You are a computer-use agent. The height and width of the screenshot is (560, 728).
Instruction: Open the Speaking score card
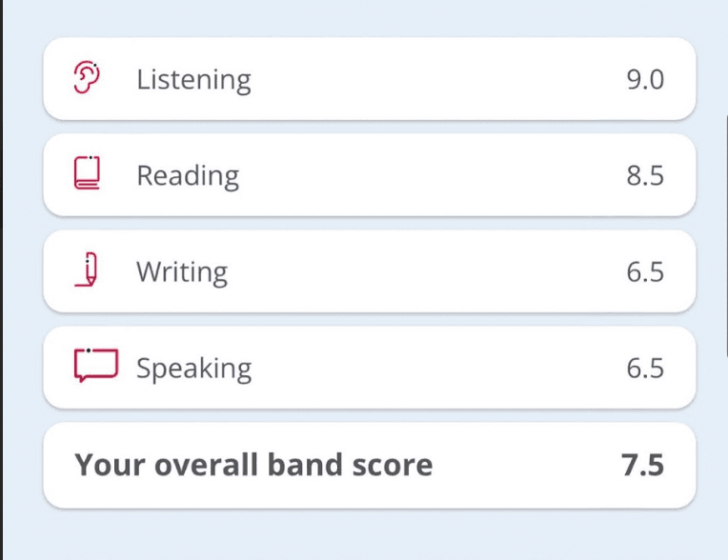pos(370,368)
